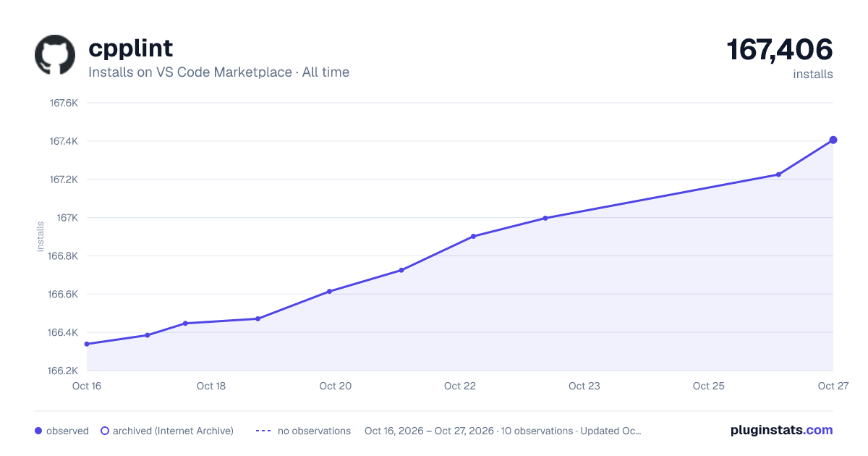Click the 167.6K y-axis label

coord(64,103)
